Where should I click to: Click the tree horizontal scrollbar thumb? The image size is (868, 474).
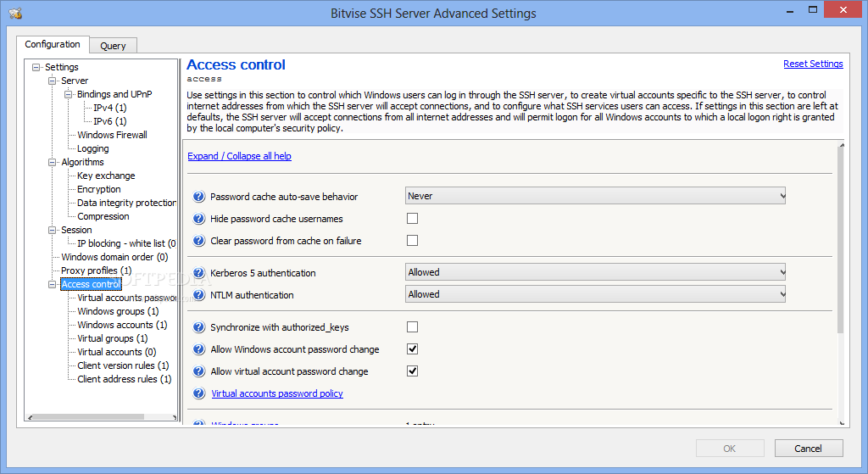pos(89,417)
